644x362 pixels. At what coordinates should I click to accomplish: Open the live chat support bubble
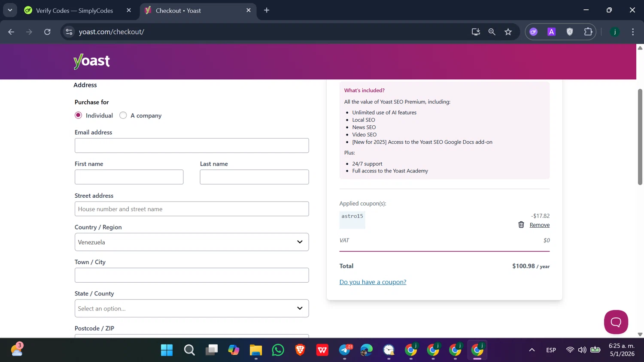coord(616,322)
